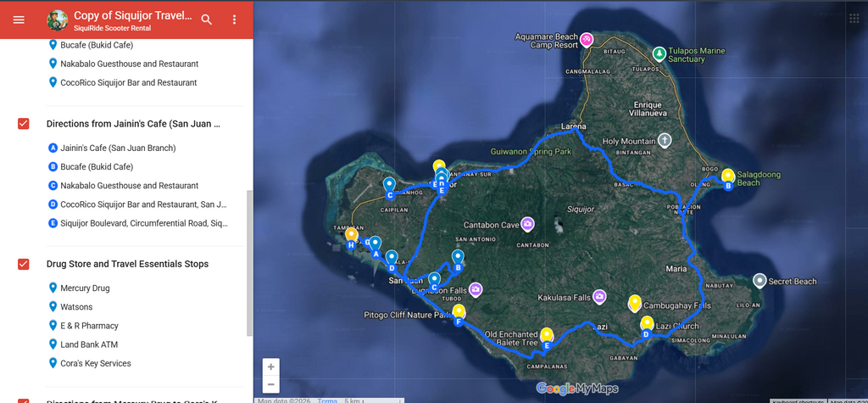This screenshot has width=868, height=403.
Task: Click Drug Store and Travel Essentials Stops title
Action: pyautogui.click(x=127, y=264)
